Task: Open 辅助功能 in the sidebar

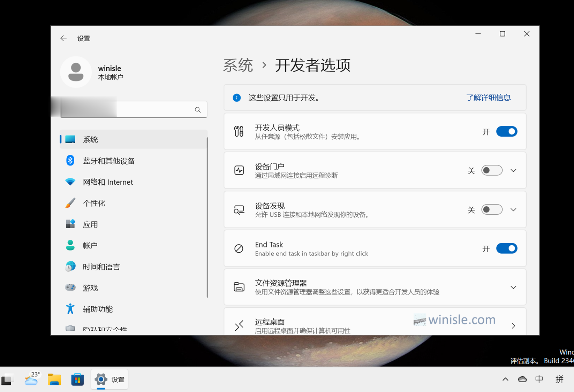Action: 134,309
